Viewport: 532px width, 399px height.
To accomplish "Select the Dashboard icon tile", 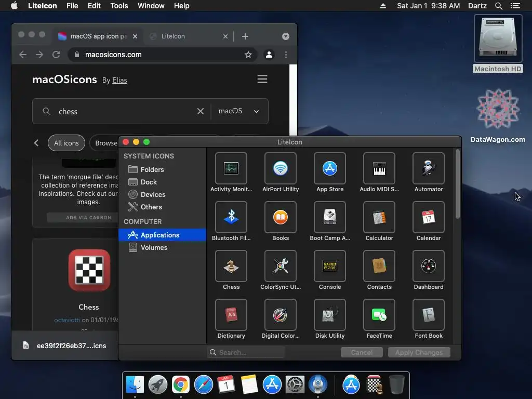I will (x=429, y=266).
